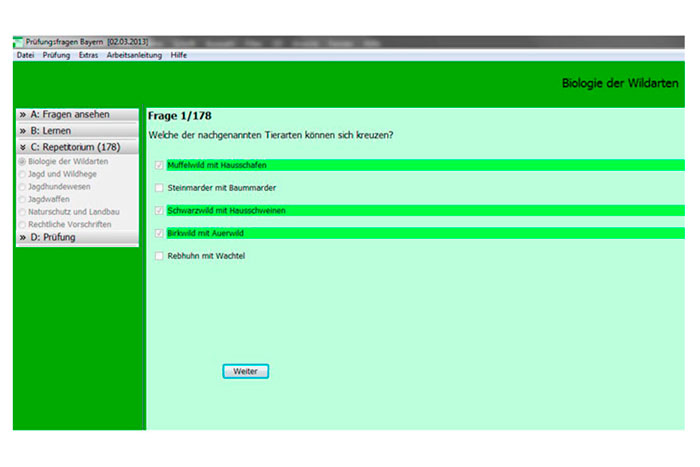Open the Hilfe menu

pyautogui.click(x=179, y=55)
